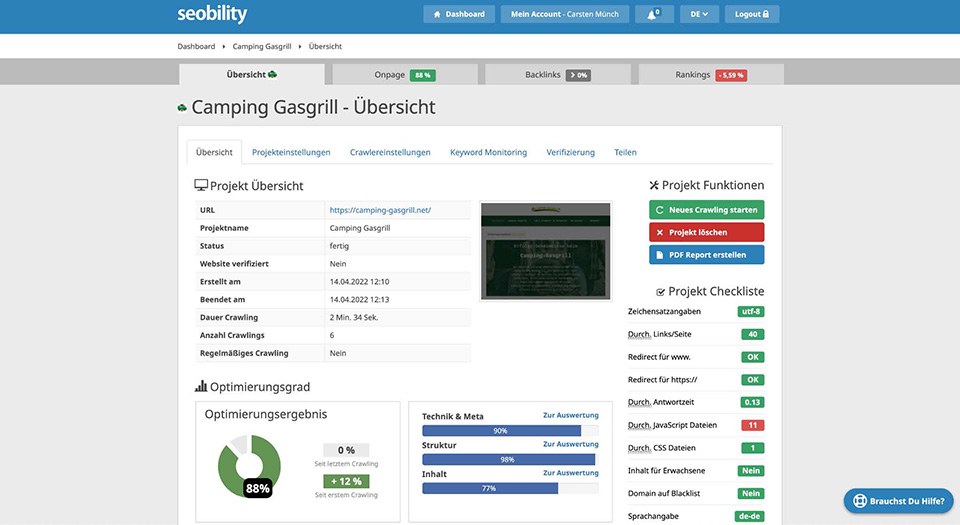Click the 0 % since last crawling badge
Viewport: 960px width, 525px height.
click(x=346, y=450)
